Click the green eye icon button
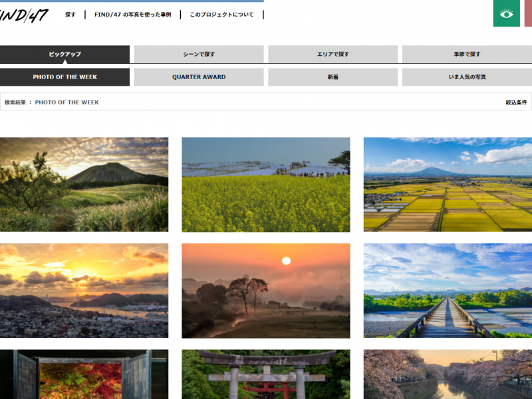Viewport: 532px width, 399px height. tap(506, 13)
